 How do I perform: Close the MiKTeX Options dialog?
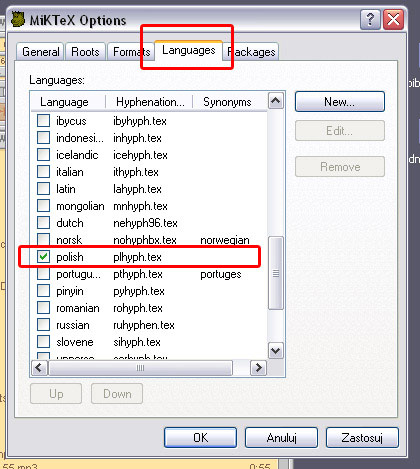(x=393, y=20)
